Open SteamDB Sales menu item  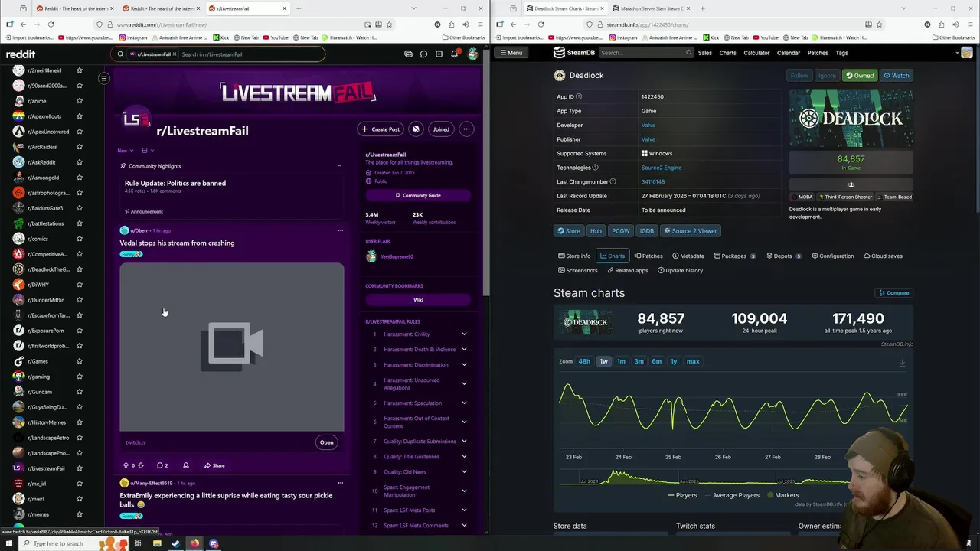(x=704, y=53)
